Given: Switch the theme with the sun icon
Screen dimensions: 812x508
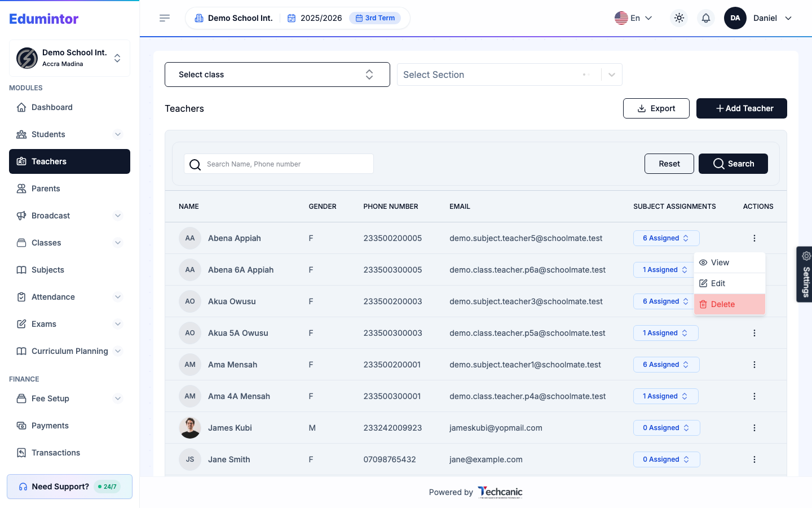Looking at the screenshot, I should 679,18.
